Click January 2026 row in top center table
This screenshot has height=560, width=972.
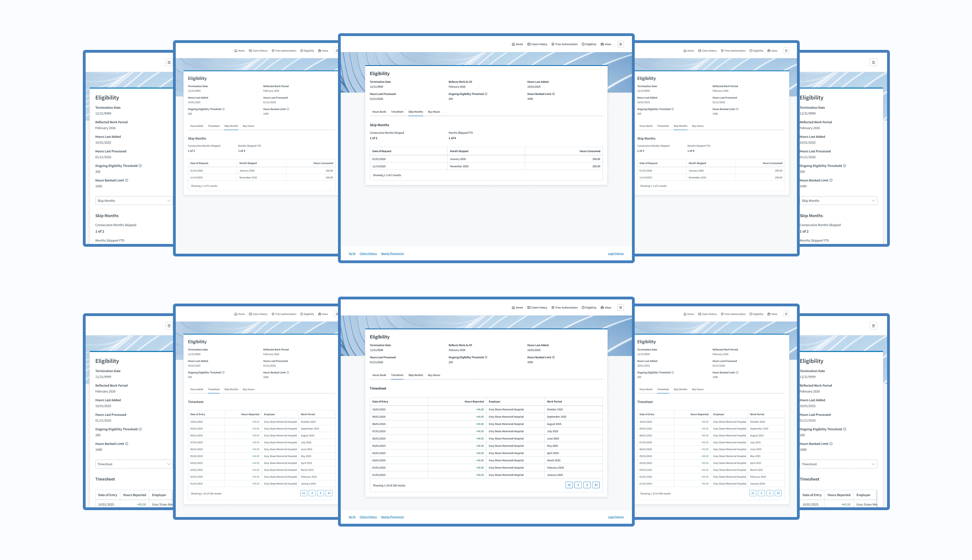point(458,159)
